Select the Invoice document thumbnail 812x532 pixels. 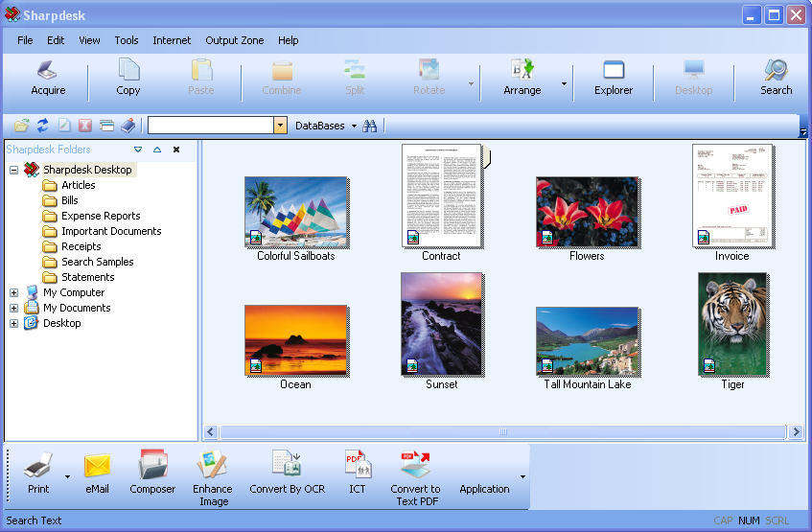pos(732,196)
